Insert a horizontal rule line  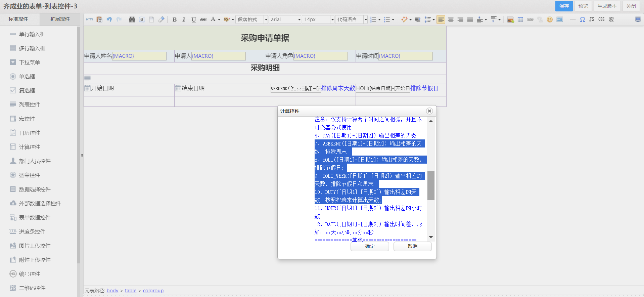click(573, 19)
